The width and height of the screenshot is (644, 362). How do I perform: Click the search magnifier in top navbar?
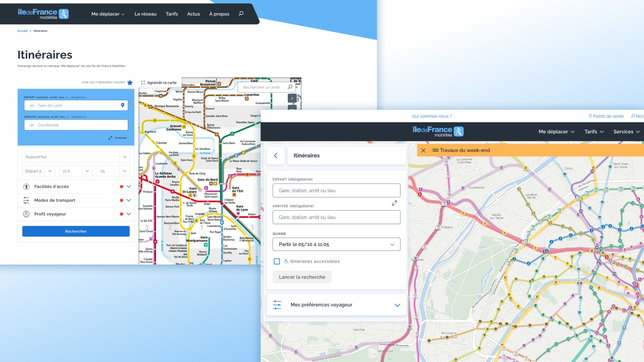click(x=241, y=14)
